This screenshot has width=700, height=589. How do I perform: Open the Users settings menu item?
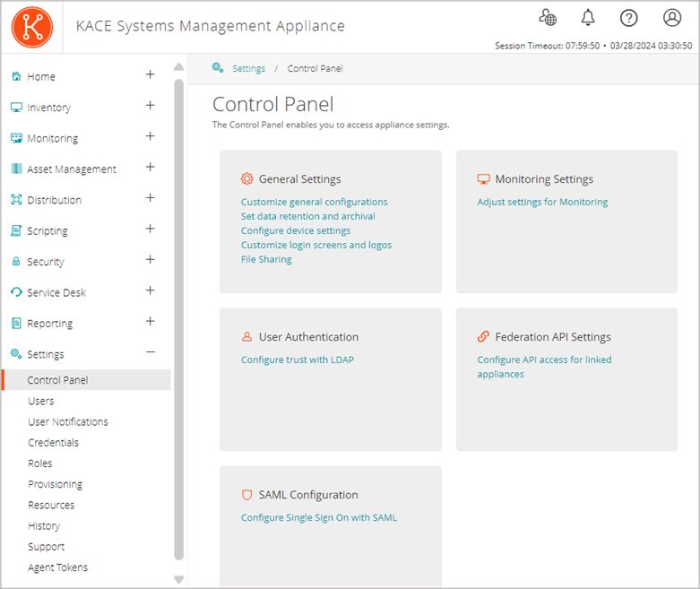(41, 401)
